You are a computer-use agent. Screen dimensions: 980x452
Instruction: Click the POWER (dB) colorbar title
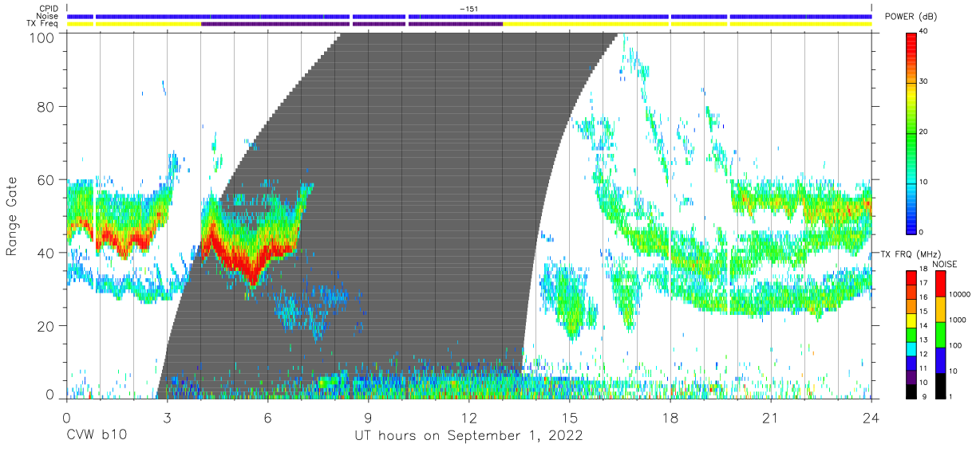[911, 17]
